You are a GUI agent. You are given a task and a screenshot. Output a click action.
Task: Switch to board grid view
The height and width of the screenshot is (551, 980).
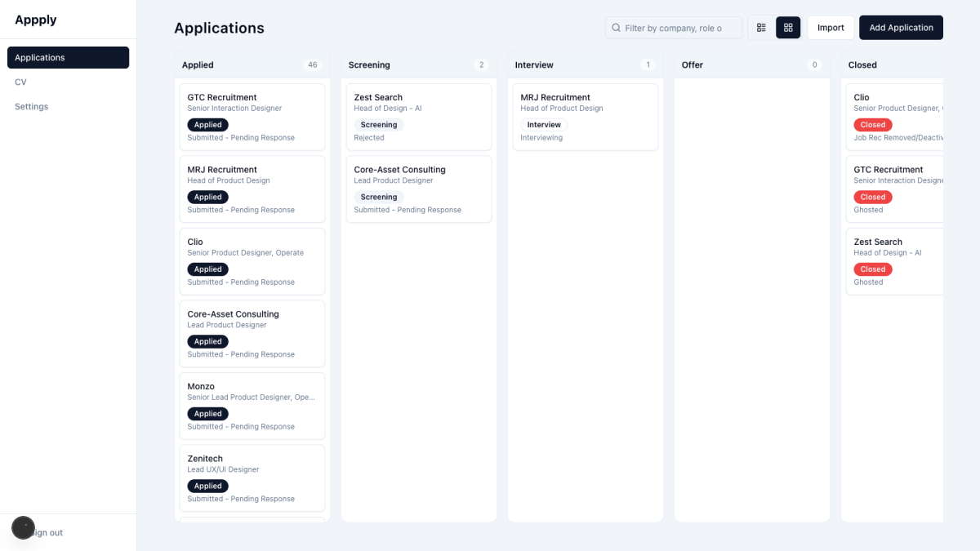tap(788, 28)
